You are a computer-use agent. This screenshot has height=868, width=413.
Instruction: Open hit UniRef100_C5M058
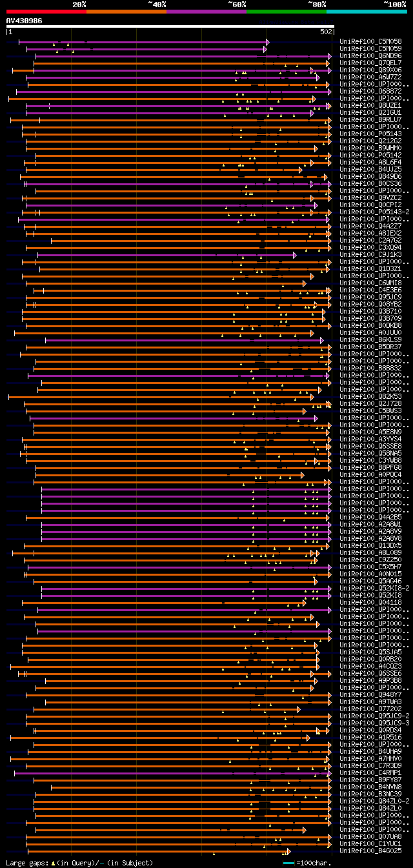pyautogui.click(x=370, y=41)
